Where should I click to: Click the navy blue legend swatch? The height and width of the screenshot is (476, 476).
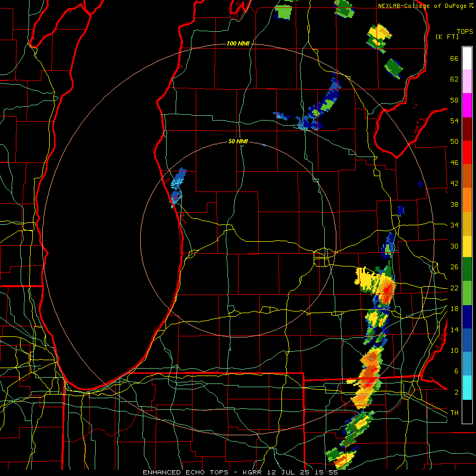(467, 317)
